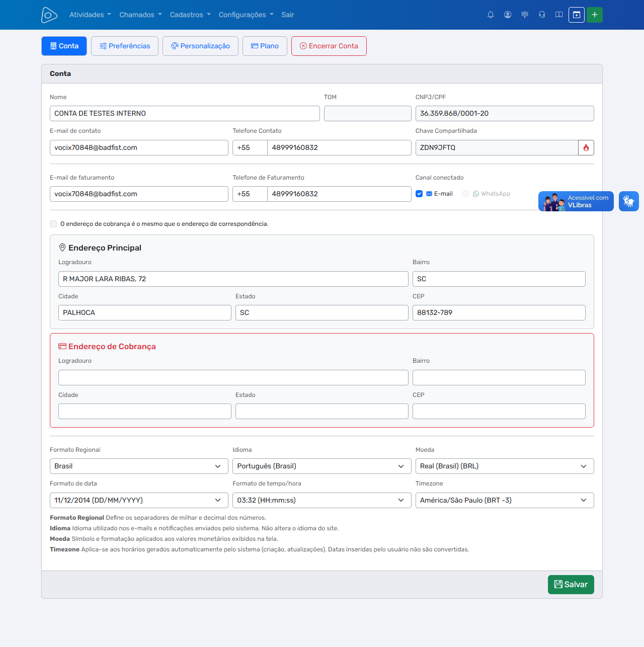Image resolution: width=644 pixels, height=647 pixels.
Task: Click the Telefone de Faturamento +55 code
Action: point(250,194)
